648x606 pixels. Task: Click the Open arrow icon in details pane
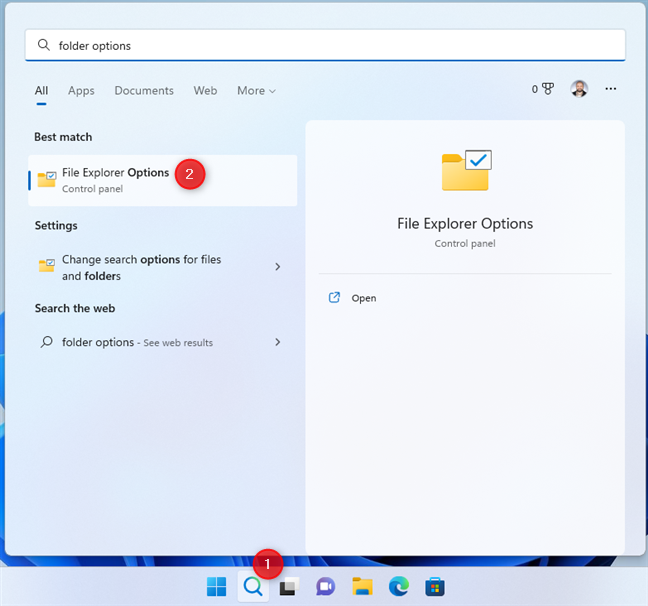coord(334,298)
